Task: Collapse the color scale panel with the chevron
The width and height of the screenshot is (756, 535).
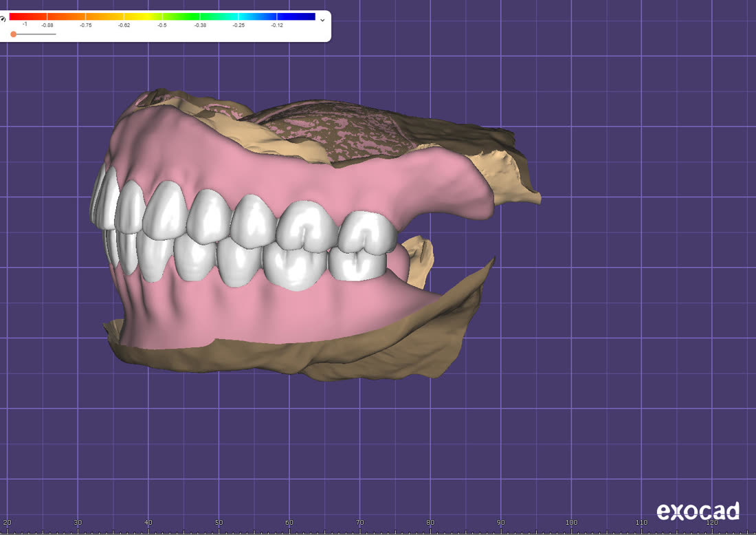Action: click(322, 20)
